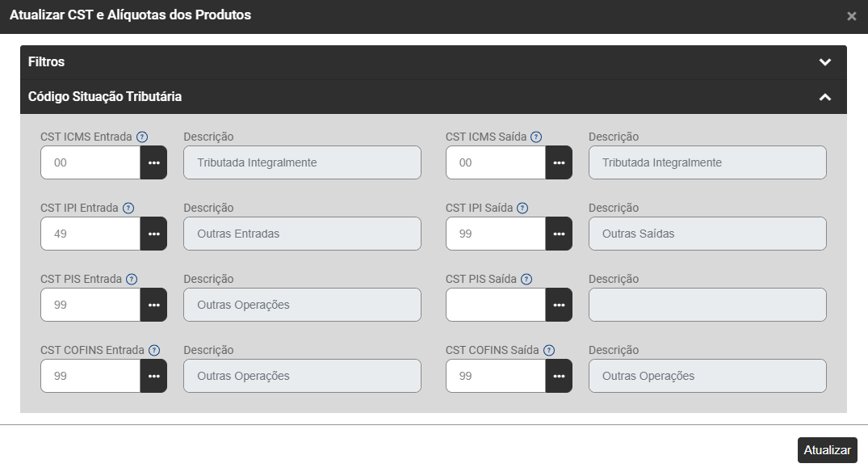Show help for CST ICMS Entrada
The image size is (868, 472).
(142, 137)
